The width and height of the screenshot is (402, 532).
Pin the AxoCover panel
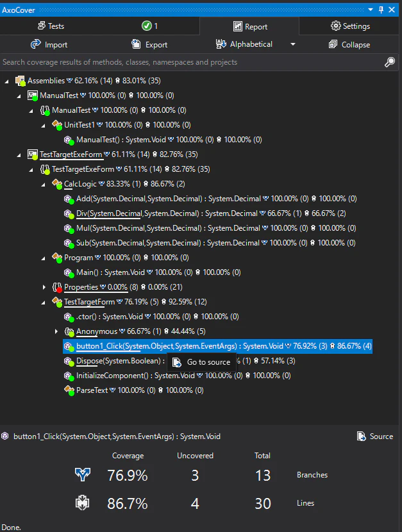[381, 10]
